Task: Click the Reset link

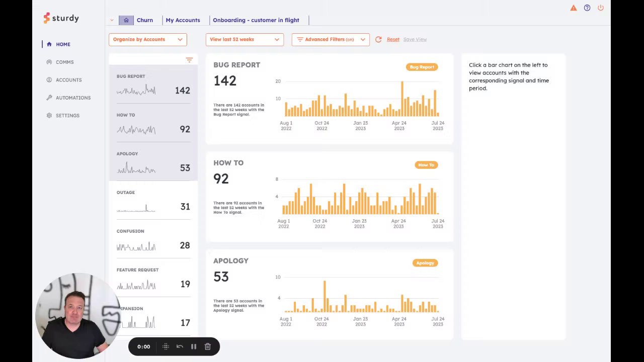Action: (393, 39)
